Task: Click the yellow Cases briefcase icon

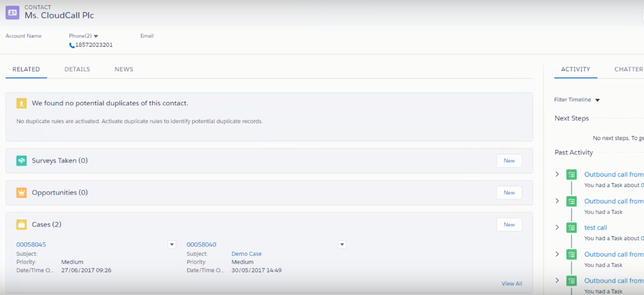Action: click(x=21, y=225)
